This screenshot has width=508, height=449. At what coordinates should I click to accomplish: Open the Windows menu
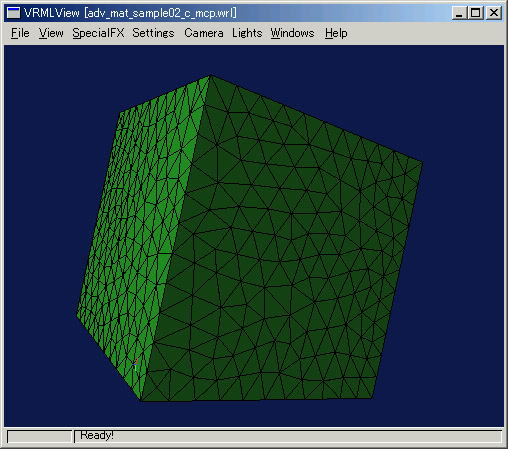292,33
